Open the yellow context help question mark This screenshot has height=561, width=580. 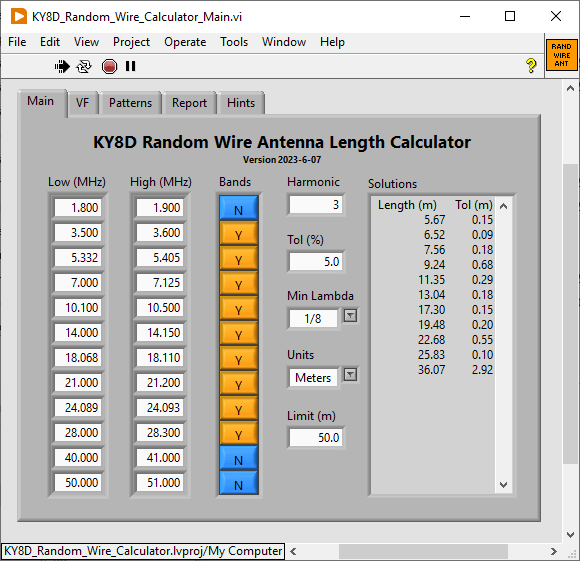(x=531, y=66)
